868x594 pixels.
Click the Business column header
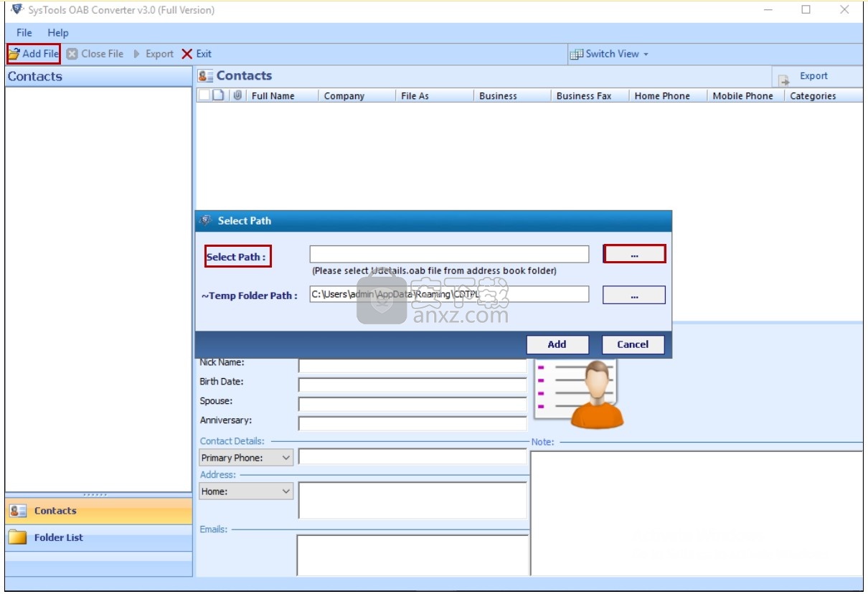tap(511, 95)
